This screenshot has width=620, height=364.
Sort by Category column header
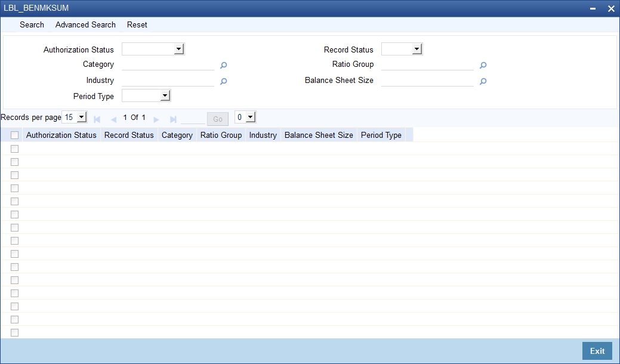coord(177,135)
